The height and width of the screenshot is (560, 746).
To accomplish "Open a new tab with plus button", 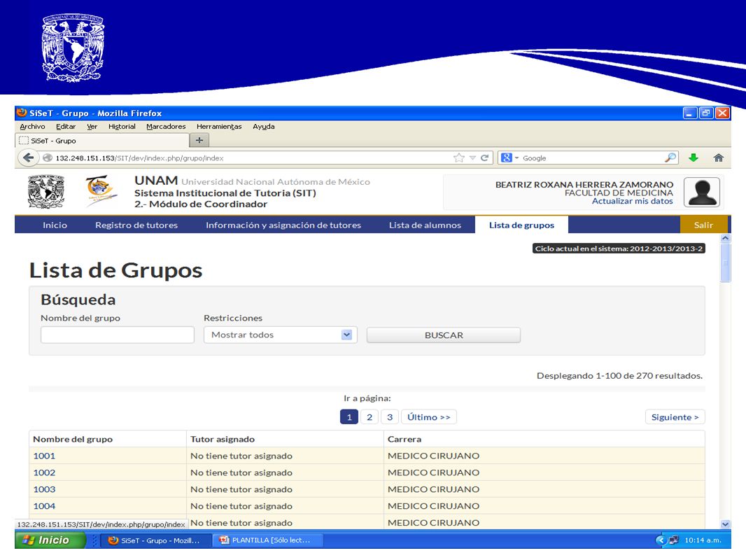I will (199, 141).
